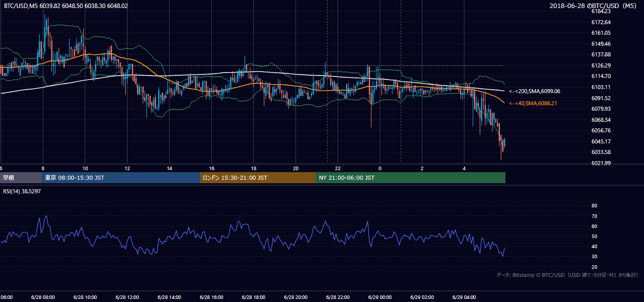Screen dimensions: 644x302
Task: Click the 6/28 10:00 time label
Action: 85,297
